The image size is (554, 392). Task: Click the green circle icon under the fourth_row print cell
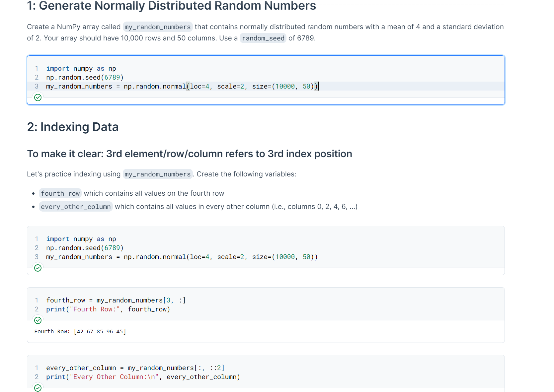[38, 320]
